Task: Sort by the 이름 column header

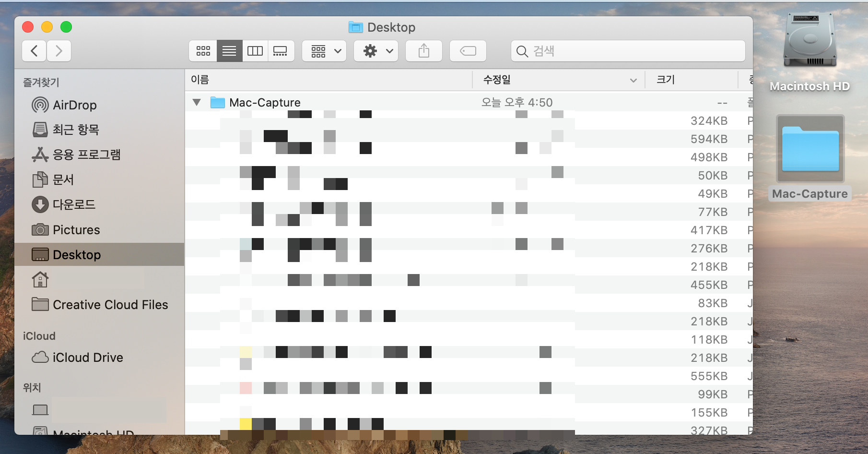Action: click(x=328, y=80)
